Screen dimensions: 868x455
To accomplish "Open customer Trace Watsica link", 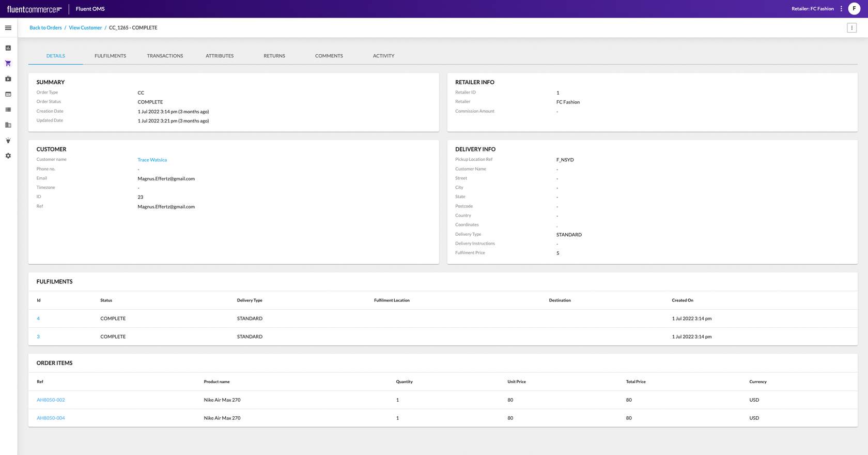I will (152, 160).
